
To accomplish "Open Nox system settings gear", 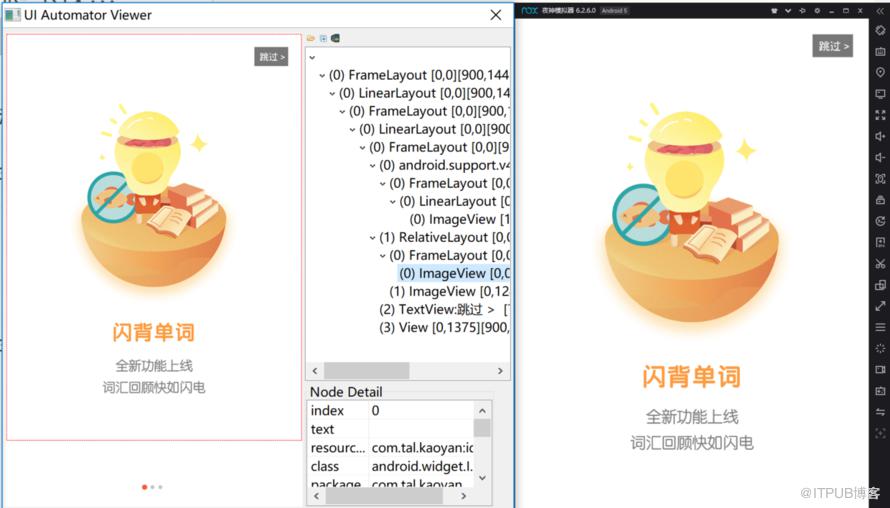I will [817, 10].
